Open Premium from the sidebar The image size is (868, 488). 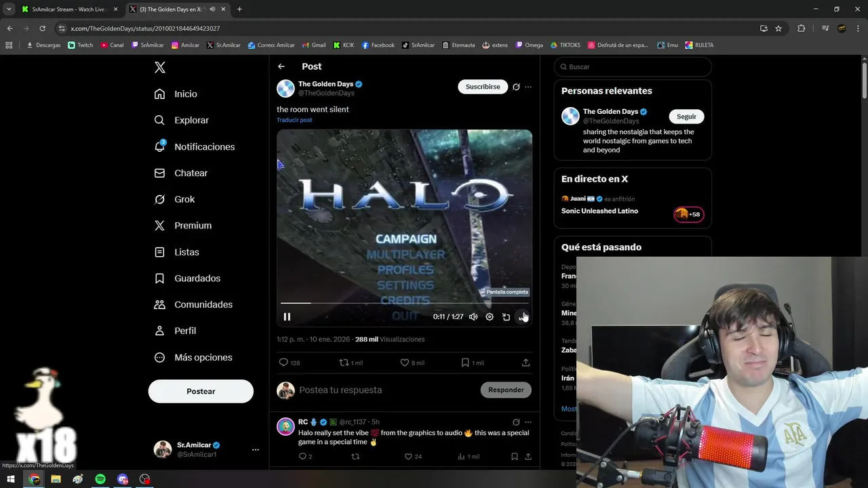point(182,226)
